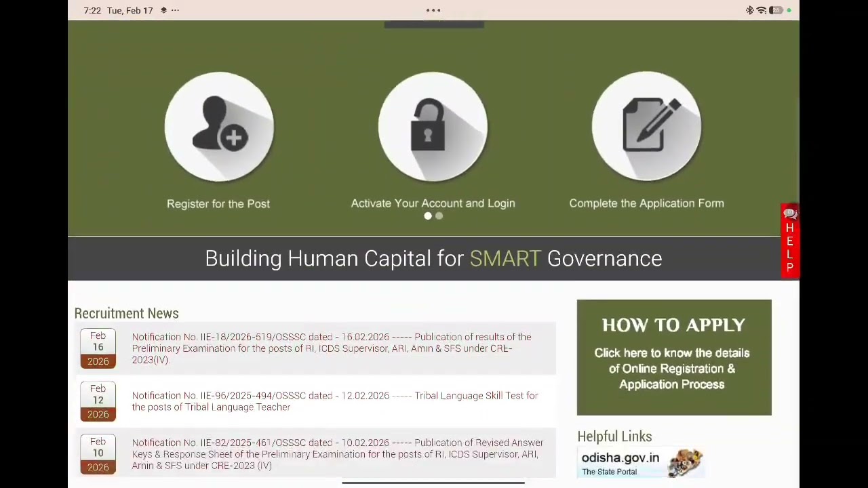Open the red HELP chat tab
868x488 pixels.
tap(789, 241)
